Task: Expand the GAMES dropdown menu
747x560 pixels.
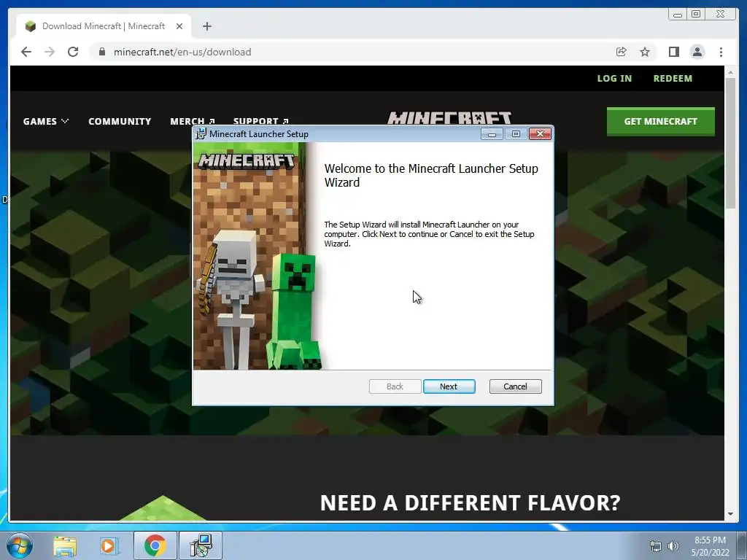Action: [x=46, y=122]
